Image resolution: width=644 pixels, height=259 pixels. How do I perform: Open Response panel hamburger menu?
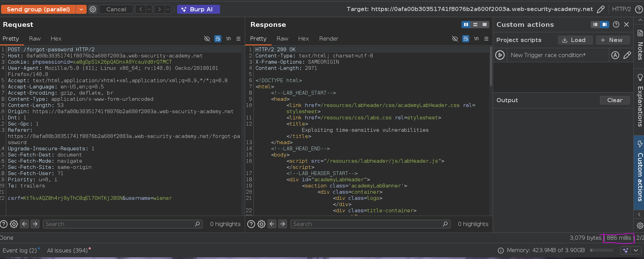[x=486, y=39]
